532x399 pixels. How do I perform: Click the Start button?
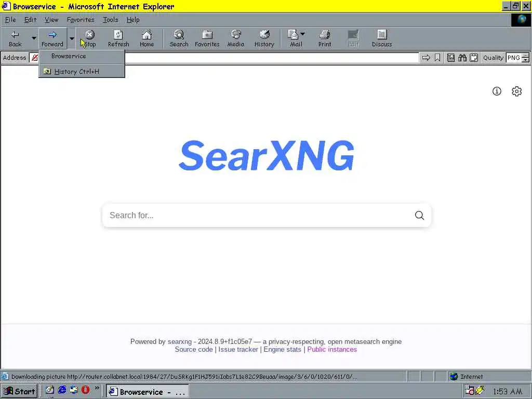click(x=19, y=391)
